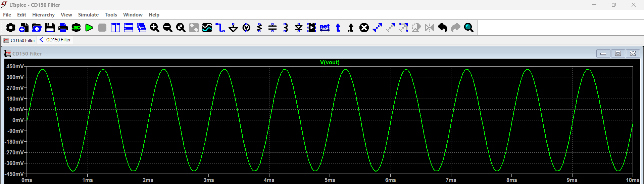Close the CD150 Filter plot pane
This screenshot has height=184, width=644.
pos(633,53)
